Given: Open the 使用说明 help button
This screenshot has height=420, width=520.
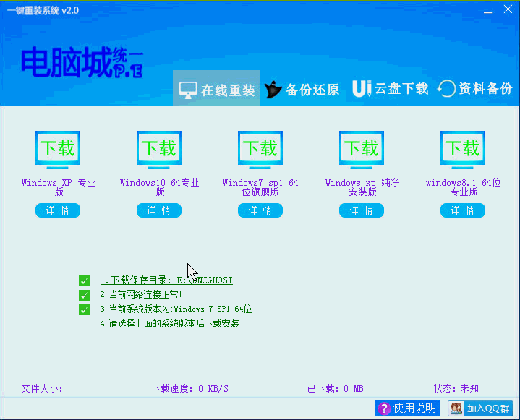Looking at the screenshot, I should click(x=408, y=408).
